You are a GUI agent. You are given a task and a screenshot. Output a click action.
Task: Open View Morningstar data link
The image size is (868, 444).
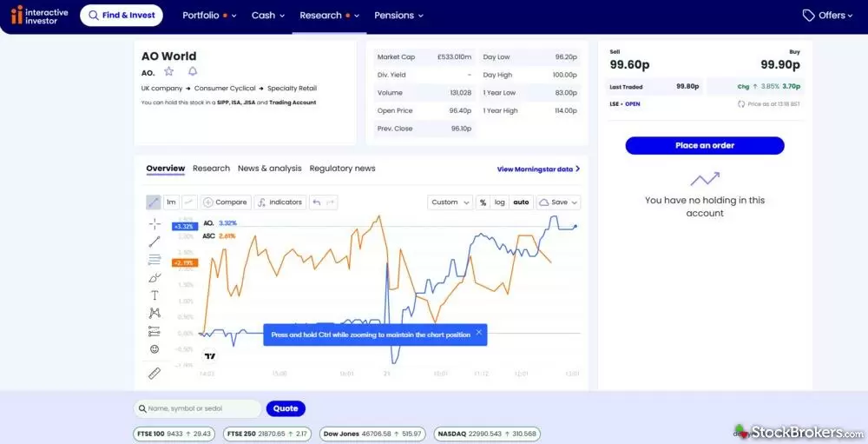pyautogui.click(x=538, y=169)
